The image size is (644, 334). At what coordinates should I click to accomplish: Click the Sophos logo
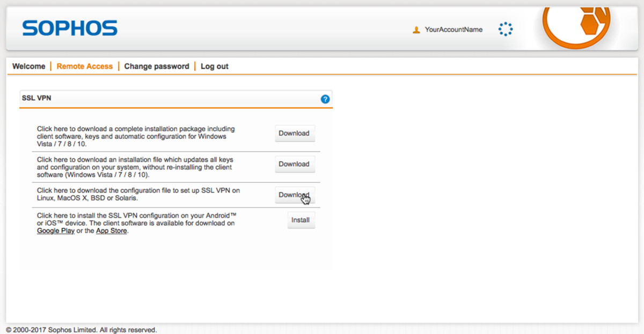click(x=70, y=28)
